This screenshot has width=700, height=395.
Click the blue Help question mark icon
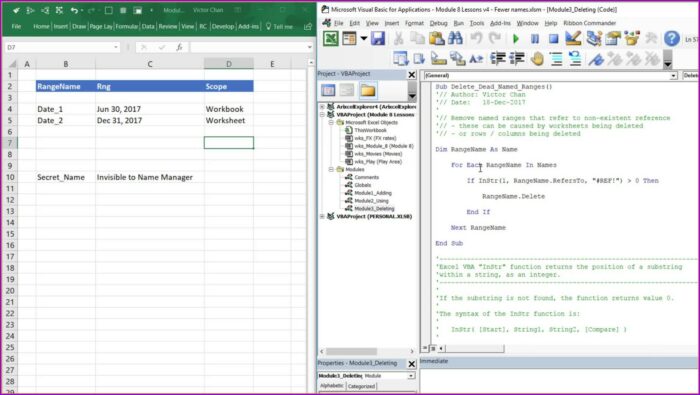(671, 39)
